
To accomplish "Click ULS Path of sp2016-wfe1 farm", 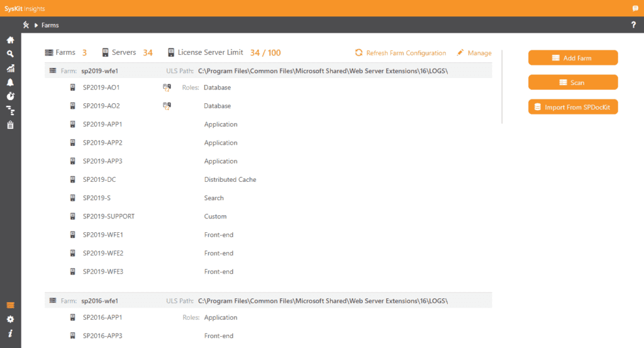I will point(323,301).
